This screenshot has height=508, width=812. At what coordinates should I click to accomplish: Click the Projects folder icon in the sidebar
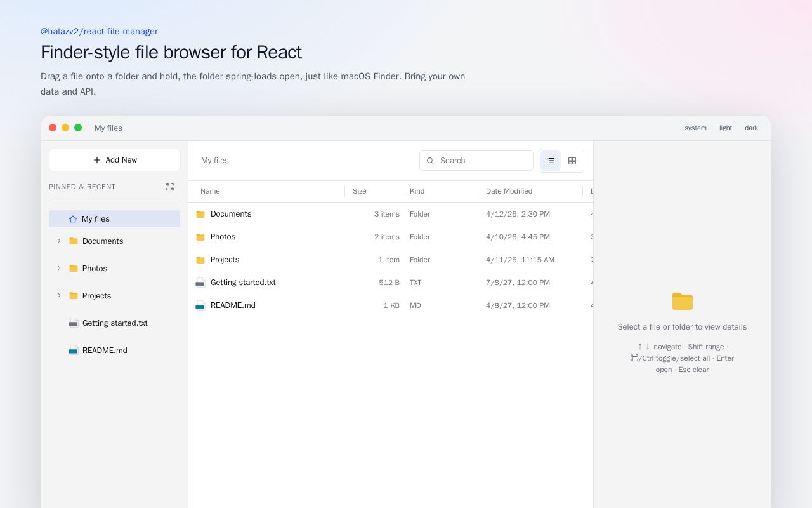point(74,296)
